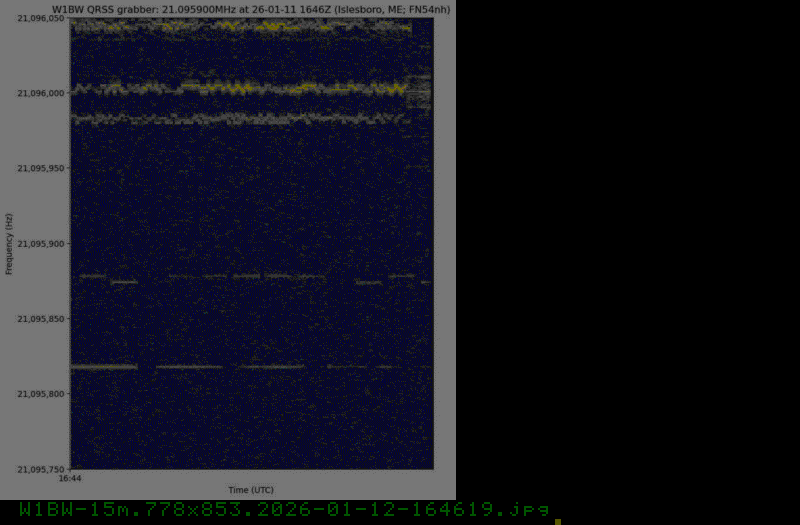Click the green W1BW-15m jpg filename text
Image resolution: width=800 pixels, height=525 pixels.
click(x=284, y=510)
